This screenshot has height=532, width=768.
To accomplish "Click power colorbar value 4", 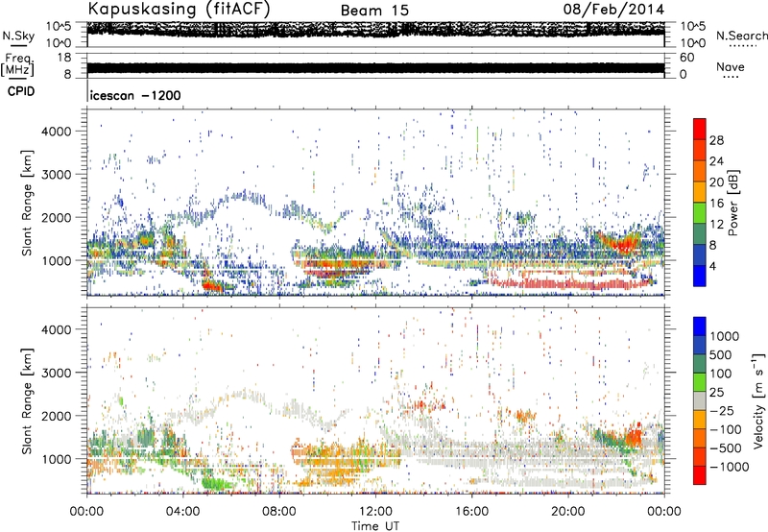I will tap(712, 266).
